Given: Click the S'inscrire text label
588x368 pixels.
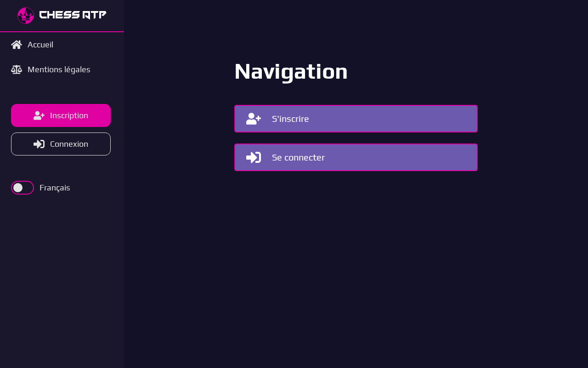Looking at the screenshot, I should click(290, 119).
